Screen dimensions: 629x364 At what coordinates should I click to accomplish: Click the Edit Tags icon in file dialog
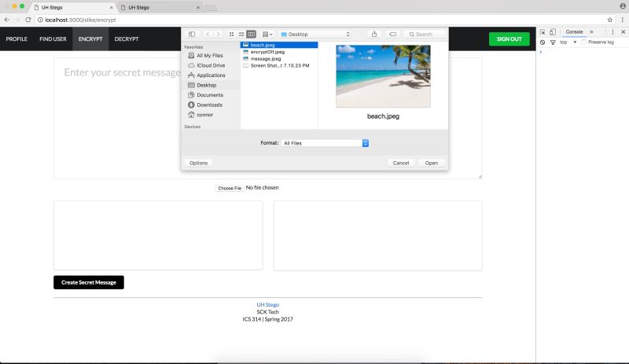[392, 34]
